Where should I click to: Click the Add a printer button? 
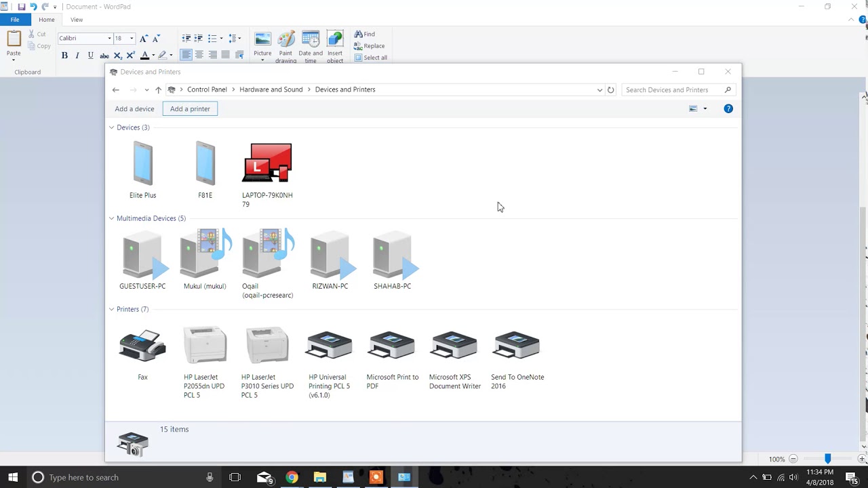click(x=190, y=108)
